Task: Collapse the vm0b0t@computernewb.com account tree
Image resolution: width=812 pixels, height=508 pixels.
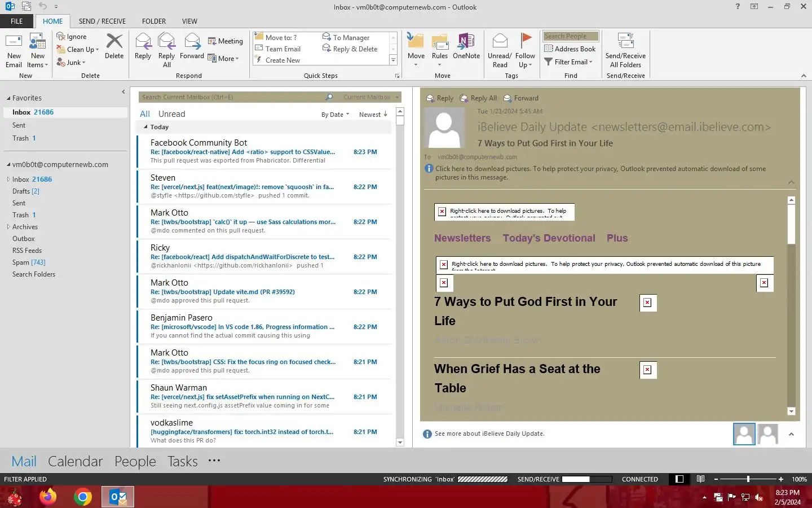Action: click(x=8, y=165)
